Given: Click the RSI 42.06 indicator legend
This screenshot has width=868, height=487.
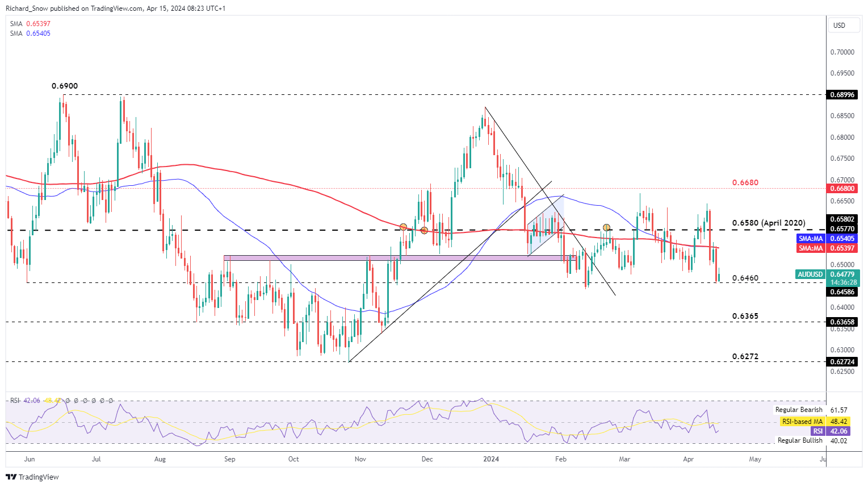Looking at the screenshot, I should click(x=25, y=401).
